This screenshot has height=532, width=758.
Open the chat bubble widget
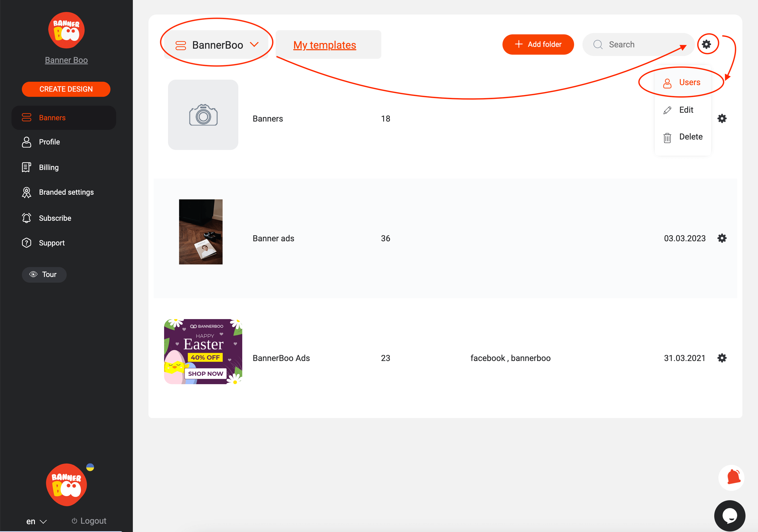point(730,516)
